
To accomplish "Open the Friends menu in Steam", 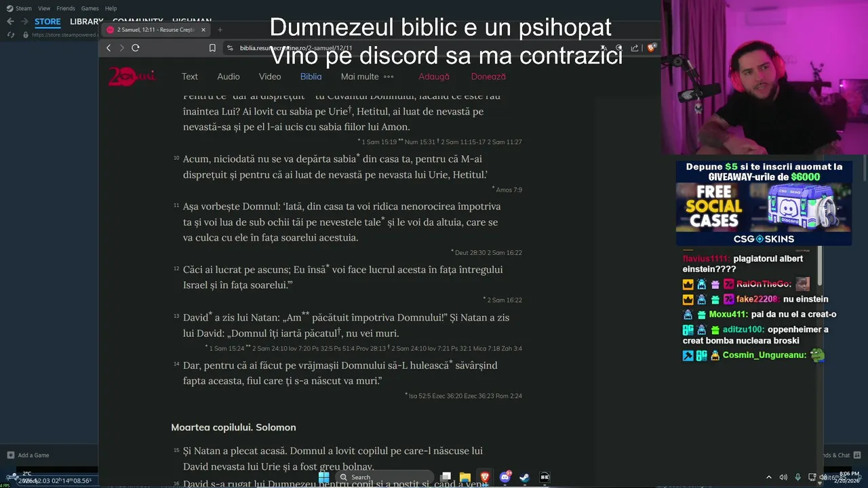I will coord(66,8).
